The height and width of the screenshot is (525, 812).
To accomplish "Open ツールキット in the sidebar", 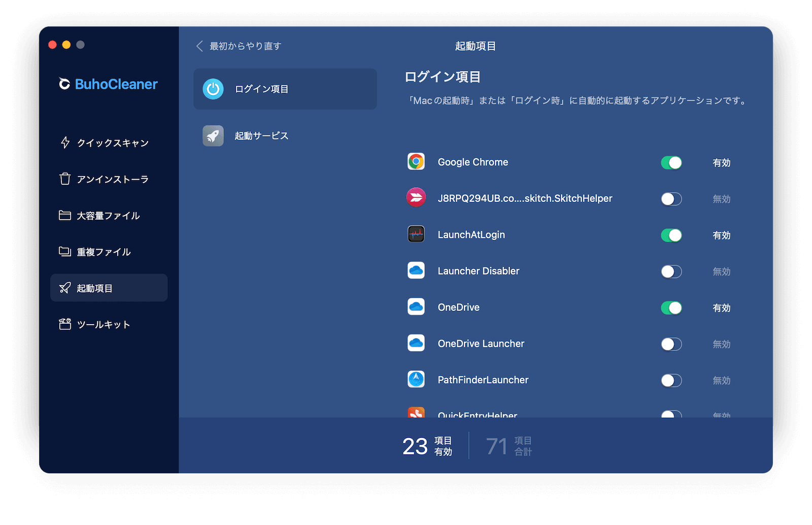I will pos(109,325).
